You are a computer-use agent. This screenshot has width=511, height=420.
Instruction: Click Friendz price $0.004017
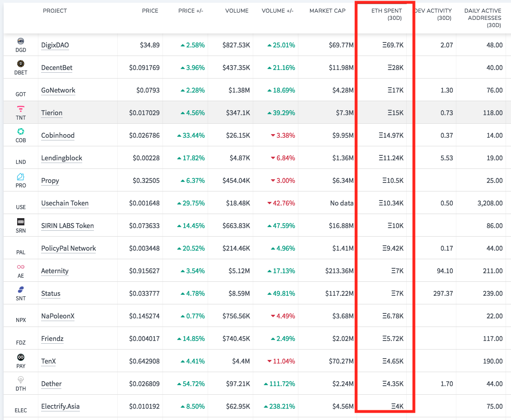pos(144,338)
